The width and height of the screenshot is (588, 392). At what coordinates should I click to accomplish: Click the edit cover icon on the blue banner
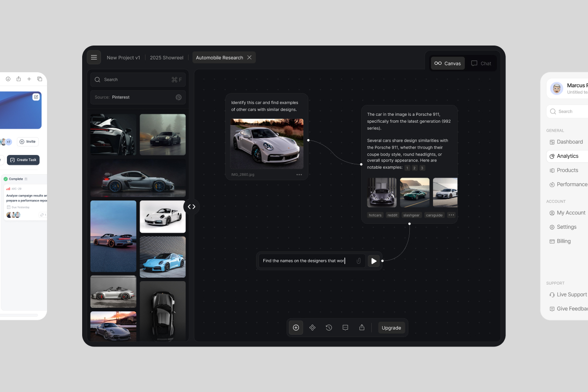pyautogui.click(x=36, y=97)
